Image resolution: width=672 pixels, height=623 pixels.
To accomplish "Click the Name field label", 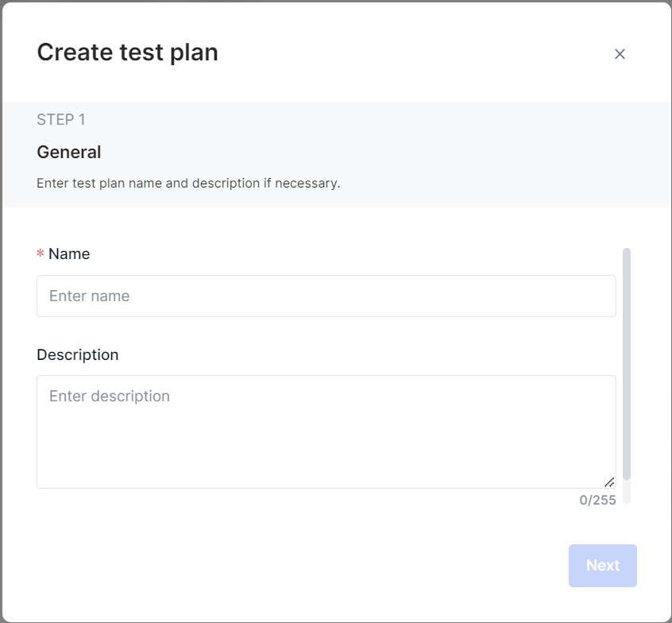I will click(x=69, y=253).
